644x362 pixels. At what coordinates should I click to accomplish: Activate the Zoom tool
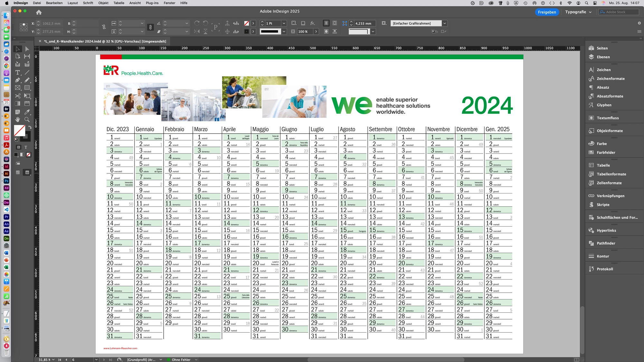click(27, 119)
